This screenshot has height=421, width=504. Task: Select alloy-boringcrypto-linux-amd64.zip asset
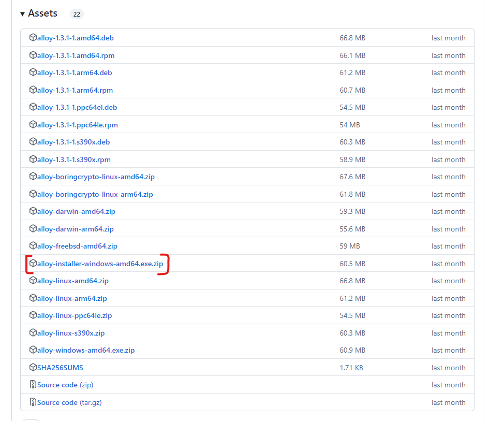tap(96, 177)
